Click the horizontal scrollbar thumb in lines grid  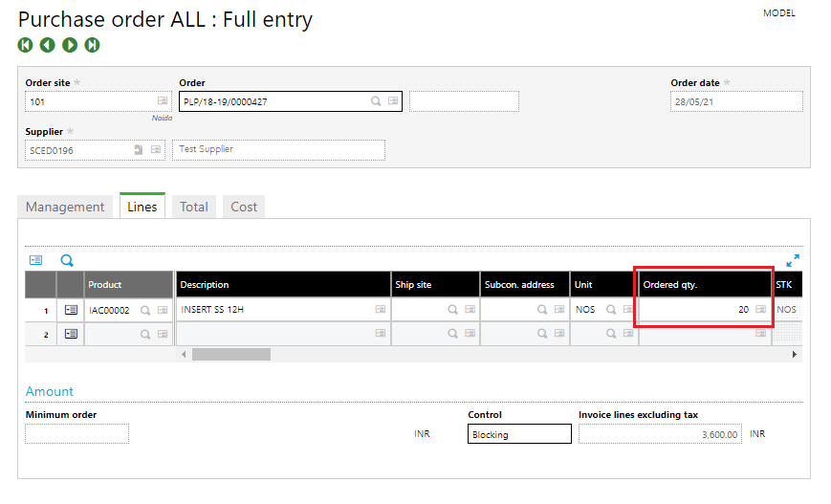click(231, 354)
